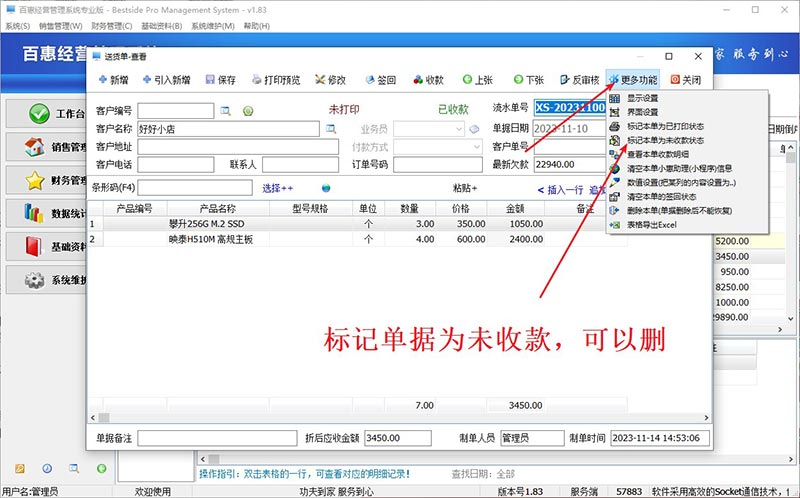Open the 财务管理(C) menu

pos(111,26)
